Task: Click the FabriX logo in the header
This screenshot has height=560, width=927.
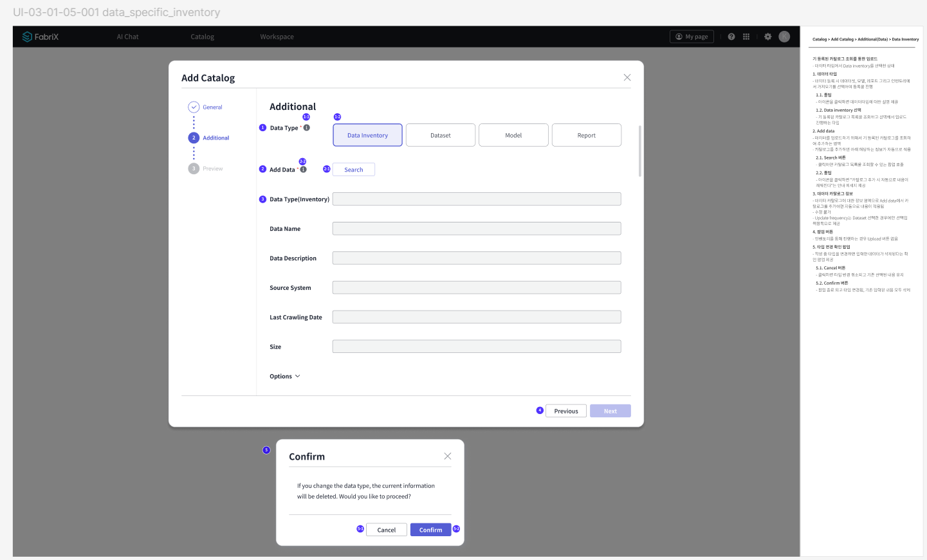Action: click(41, 37)
